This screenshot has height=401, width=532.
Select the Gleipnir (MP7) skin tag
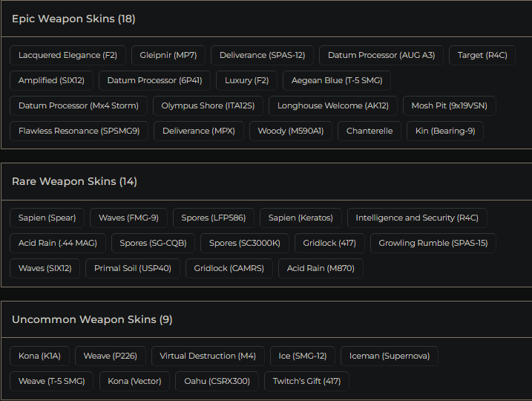[x=168, y=55]
